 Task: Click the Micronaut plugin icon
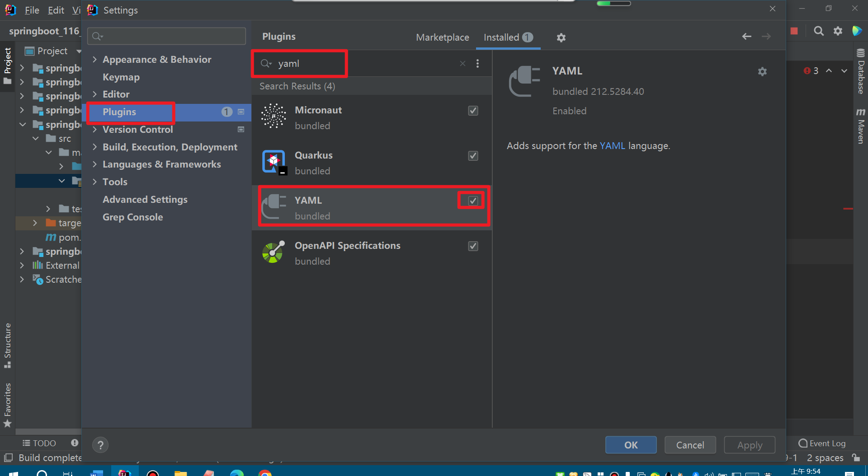[x=274, y=116]
